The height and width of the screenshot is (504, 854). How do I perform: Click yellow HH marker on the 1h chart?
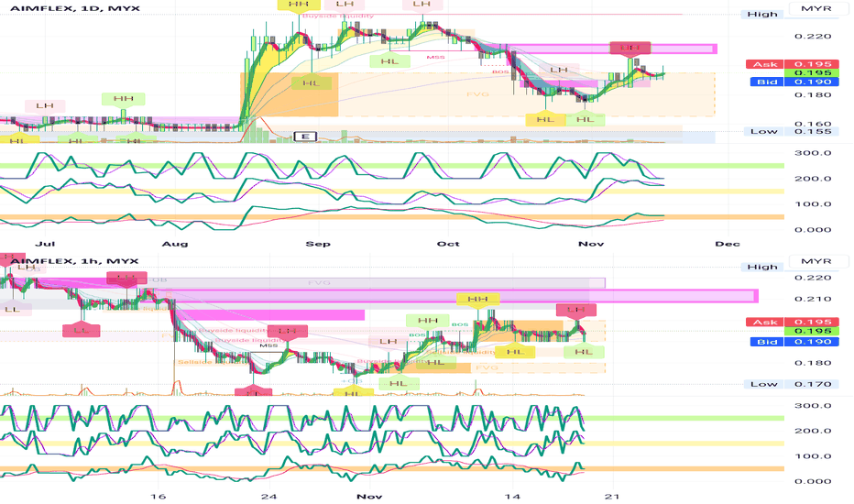pyautogui.click(x=477, y=299)
